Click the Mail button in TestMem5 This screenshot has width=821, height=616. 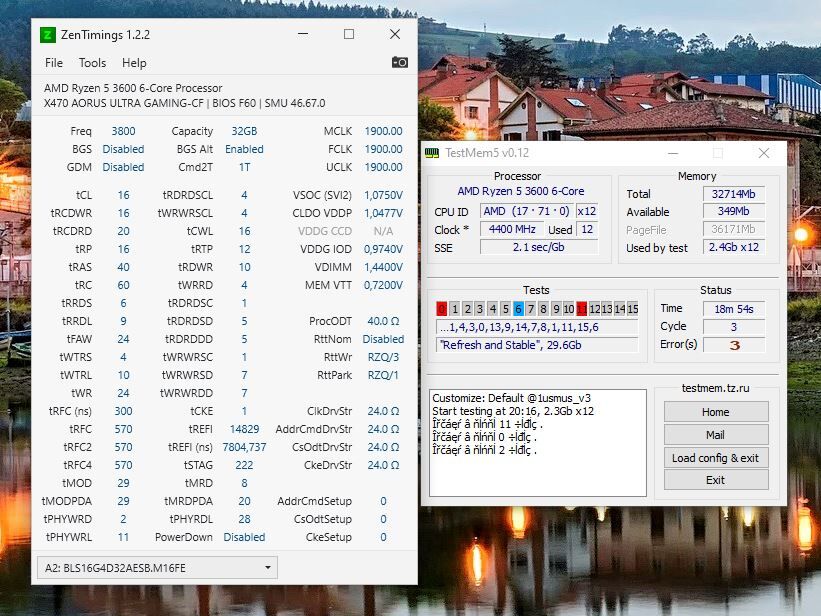pos(716,435)
